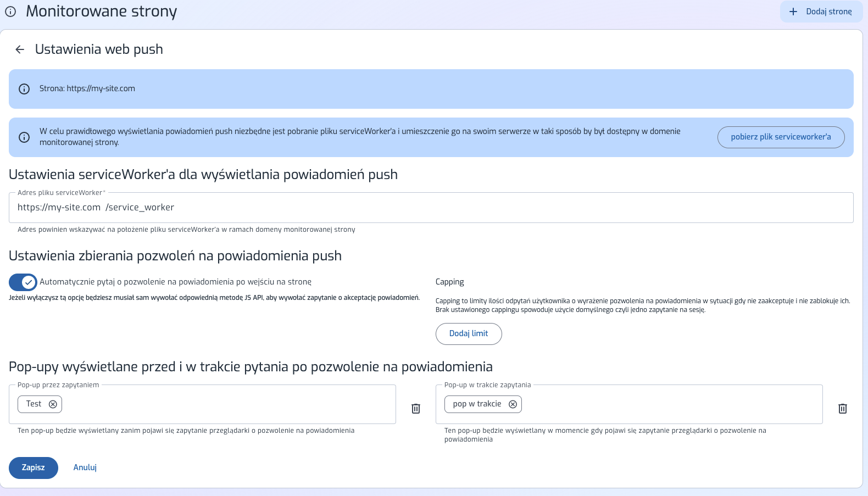The height and width of the screenshot is (496, 868).
Task: Click the Dodaj limit button
Action: [468, 334]
